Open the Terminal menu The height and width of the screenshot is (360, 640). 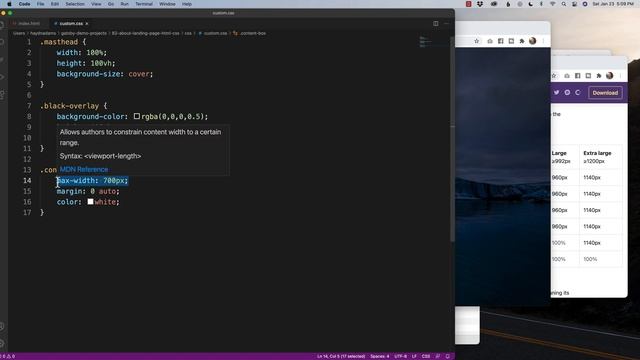[144, 4]
